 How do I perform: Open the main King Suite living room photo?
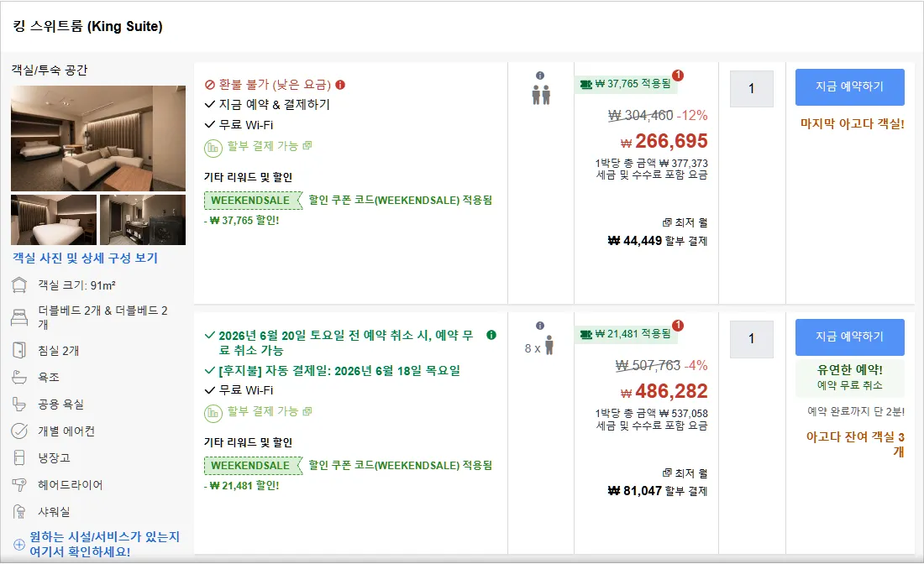97,138
